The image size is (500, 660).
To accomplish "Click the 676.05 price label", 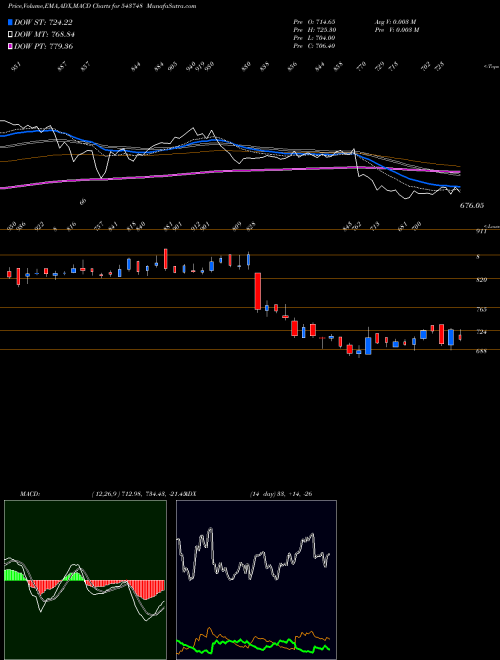I will tap(472, 205).
